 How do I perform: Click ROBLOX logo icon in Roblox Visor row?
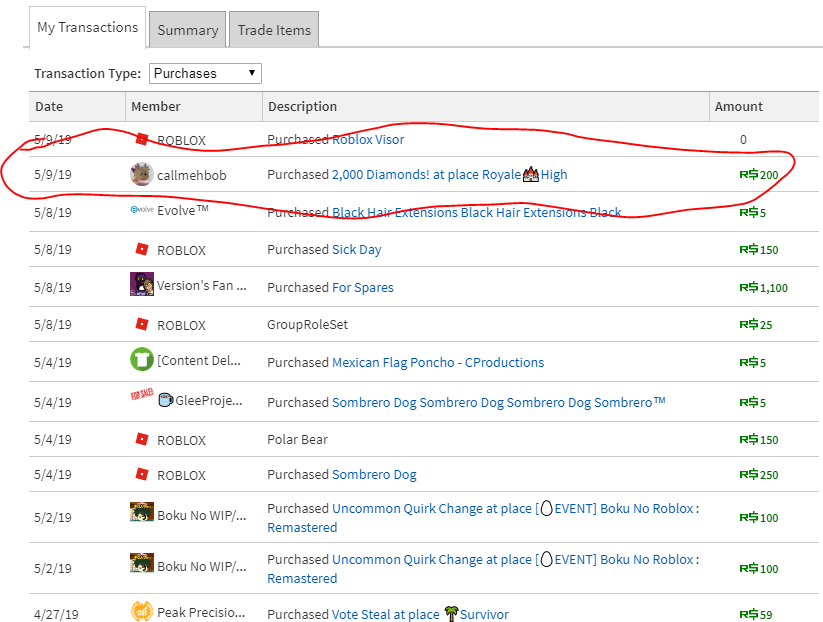point(142,139)
